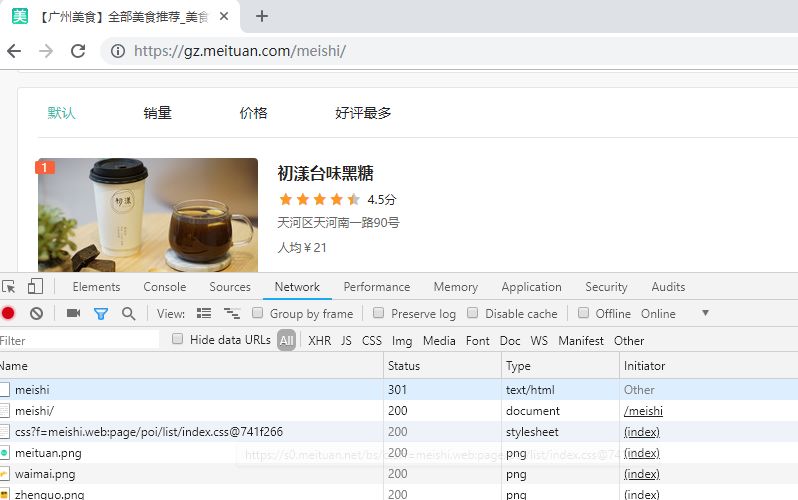The height and width of the screenshot is (500, 798).
Task: Sort listings by 好评最多
Action: pyautogui.click(x=363, y=113)
